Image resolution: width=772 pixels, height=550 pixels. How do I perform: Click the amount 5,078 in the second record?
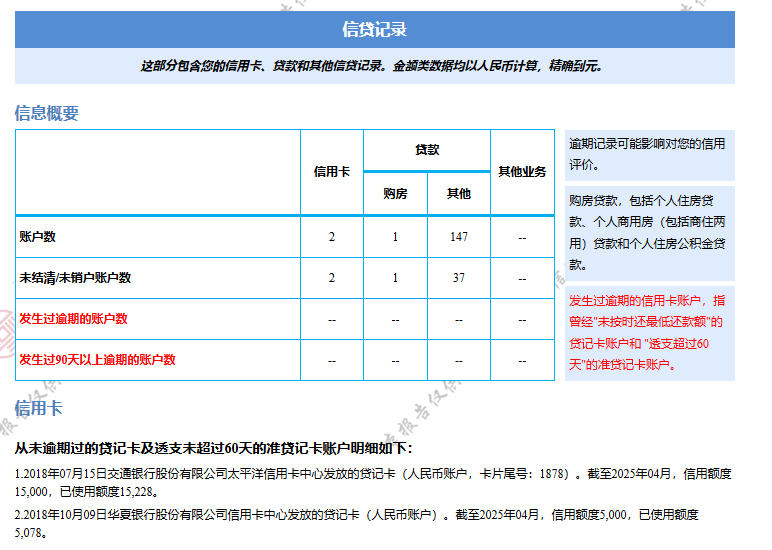point(28,533)
